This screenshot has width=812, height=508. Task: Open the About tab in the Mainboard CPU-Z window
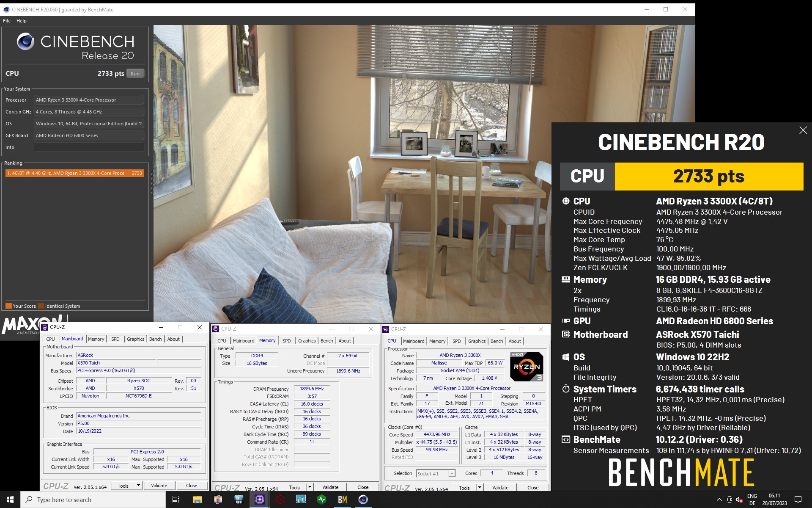tap(173, 339)
